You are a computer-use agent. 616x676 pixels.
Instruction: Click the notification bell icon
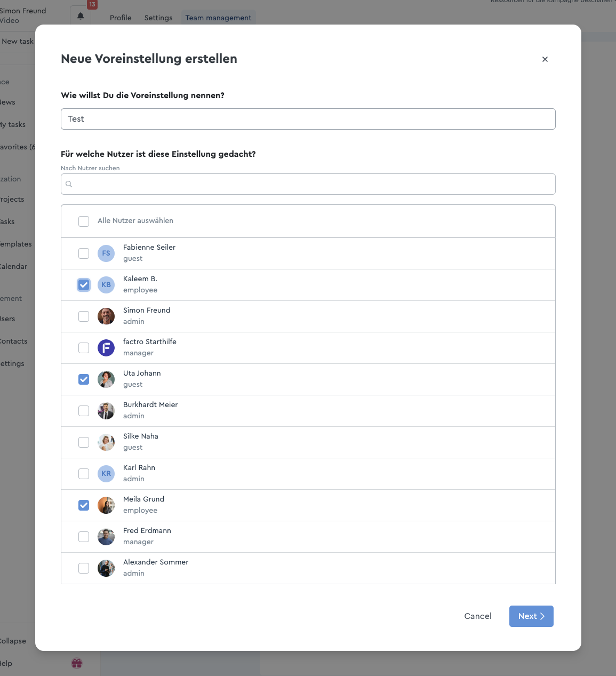tap(81, 16)
